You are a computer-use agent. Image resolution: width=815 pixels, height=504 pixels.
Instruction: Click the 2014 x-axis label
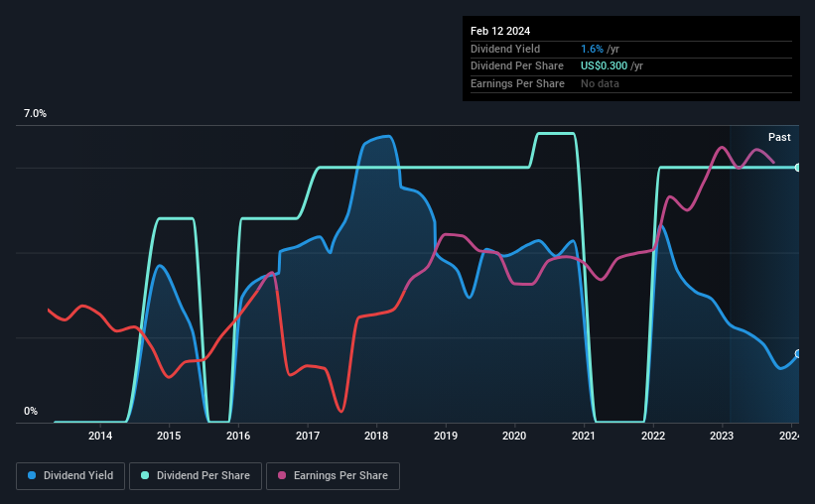pyautogui.click(x=100, y=436)
